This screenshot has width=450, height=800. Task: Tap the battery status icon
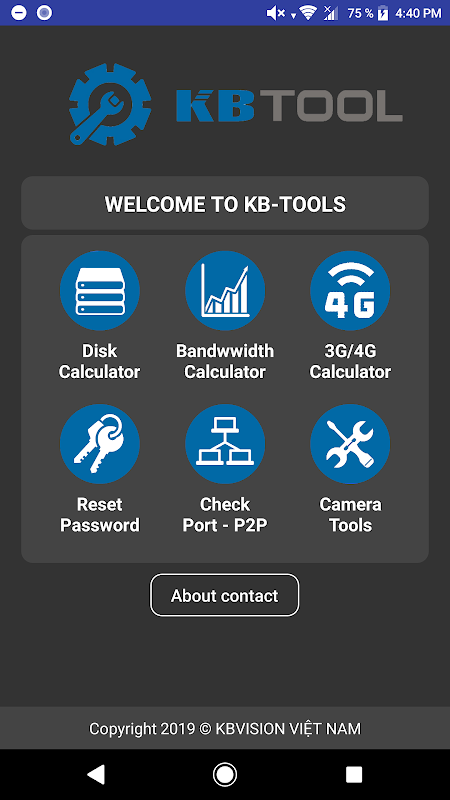(383, 13)
